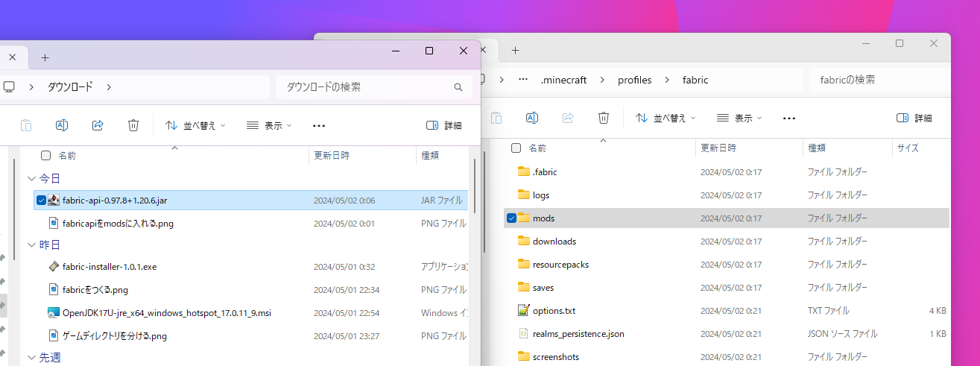Open 表示 view dropdown in fabric window
980x366 pixels.
point(739,118)
